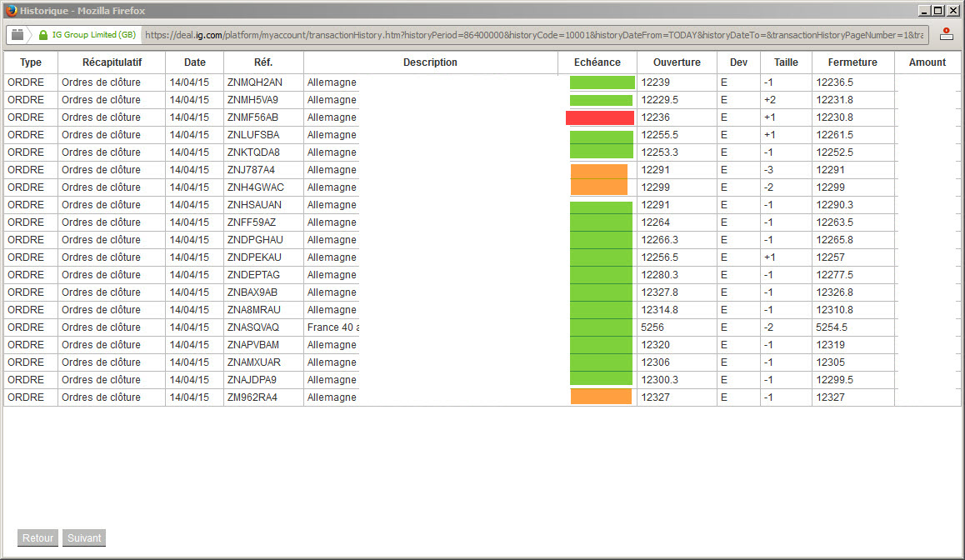Viewport: 965px width, 560px height.
Task: Select reference ZNLUFSBA
Action: point(253,135)
